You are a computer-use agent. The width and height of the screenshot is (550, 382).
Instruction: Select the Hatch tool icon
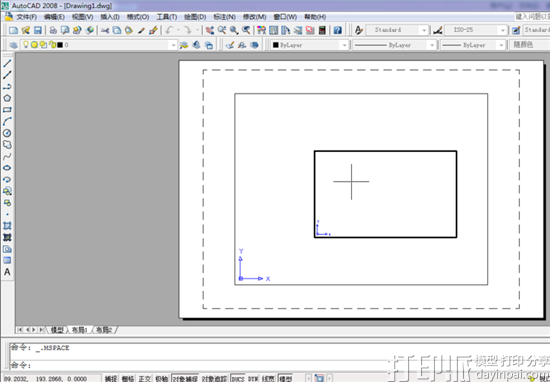(x=7, y=226)
